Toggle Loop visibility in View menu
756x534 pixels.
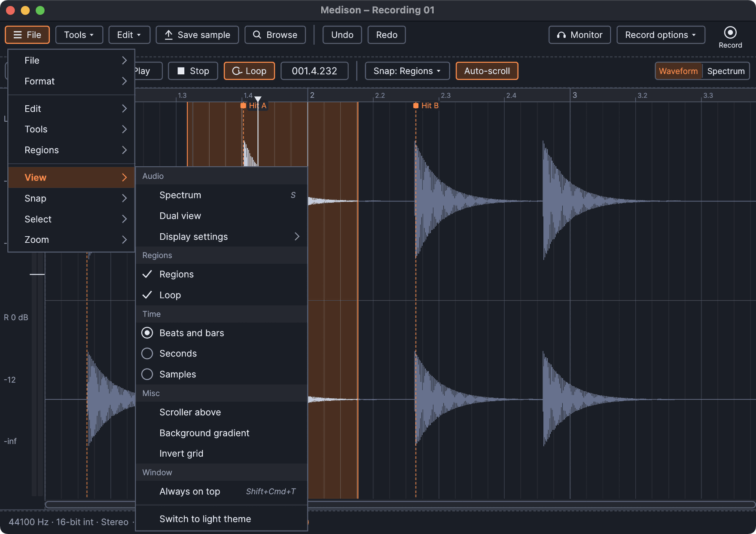click(221, 295)
